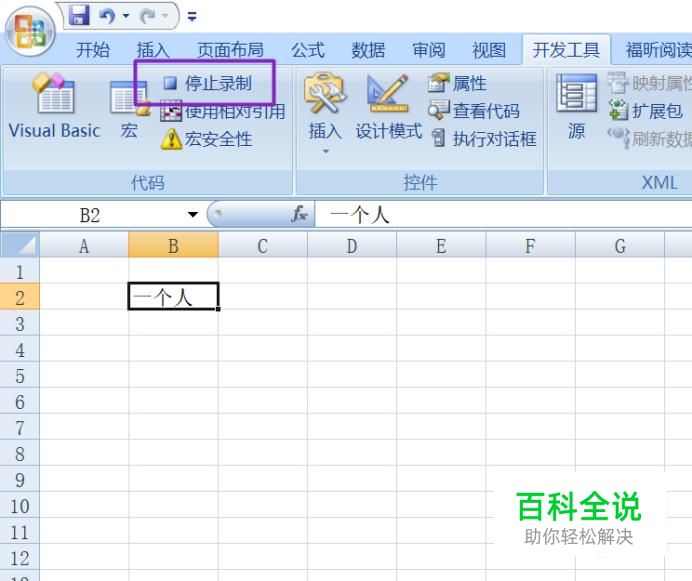The height and width of the screenshot is (581, 692).
Task: Select the 开发工具 tab
Action: [x=566, y=49]
